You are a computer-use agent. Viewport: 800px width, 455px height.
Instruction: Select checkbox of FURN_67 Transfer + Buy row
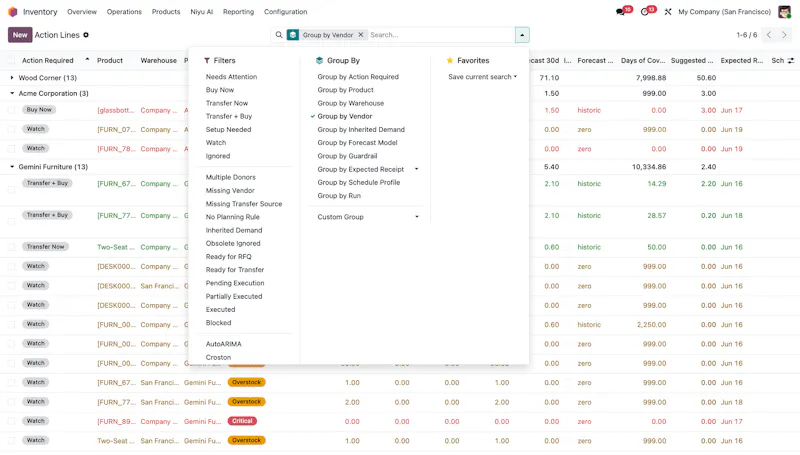pyautogui.click(x=11, y=190)
